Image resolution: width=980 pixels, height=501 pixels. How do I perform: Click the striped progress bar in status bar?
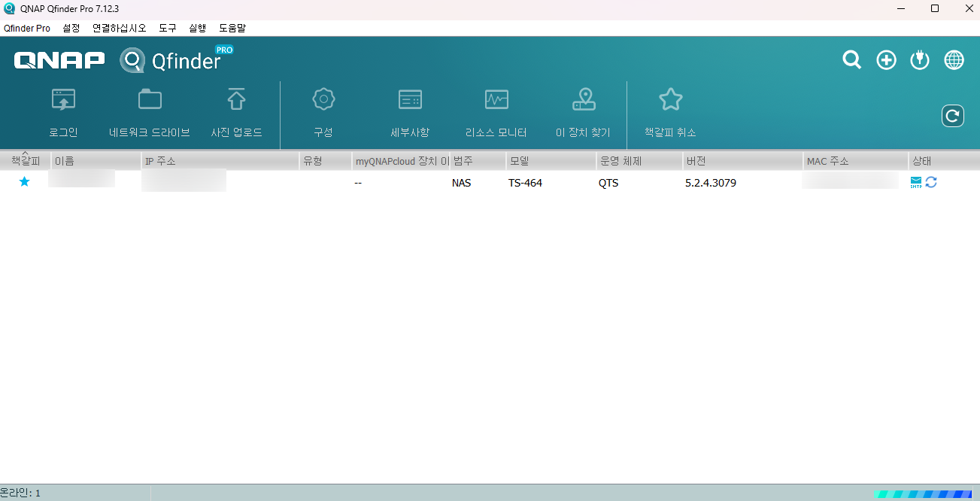click(923, 494)
